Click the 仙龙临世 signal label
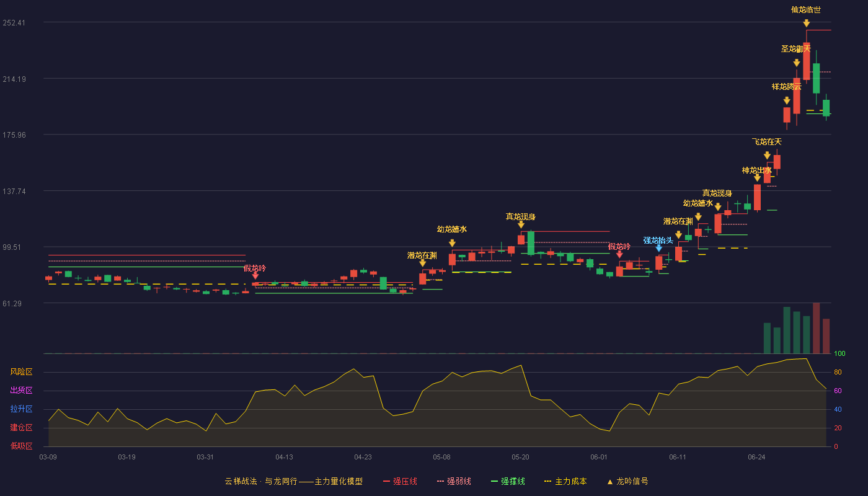Viewport: 868px width, 496px height. pyautogui.click(x=806, y=10)
